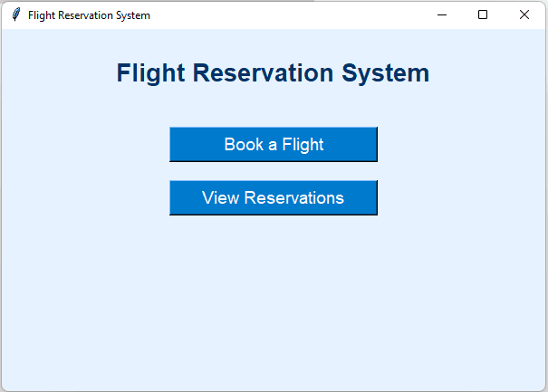Viewport: 548px width, 392px height.
Task: Click the word Flight in the main heading
Action: tap(150, 73)
